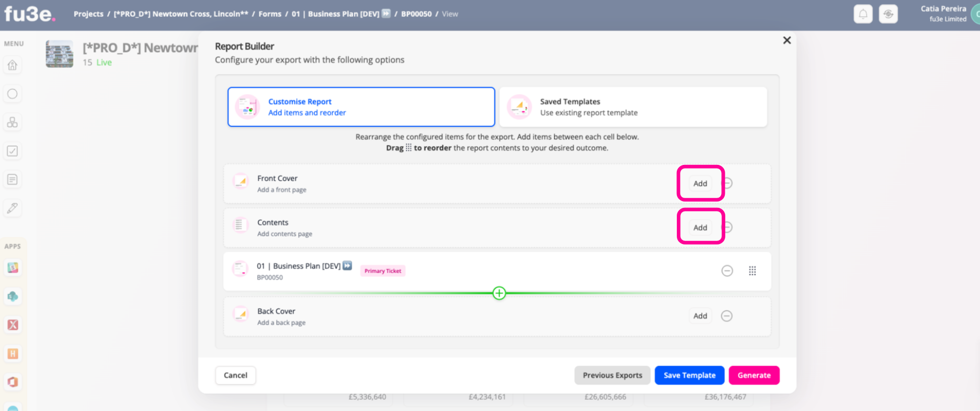Click the drag handle on Business Plan row
The height and width of the screenshot is (411, 980).
752,271
